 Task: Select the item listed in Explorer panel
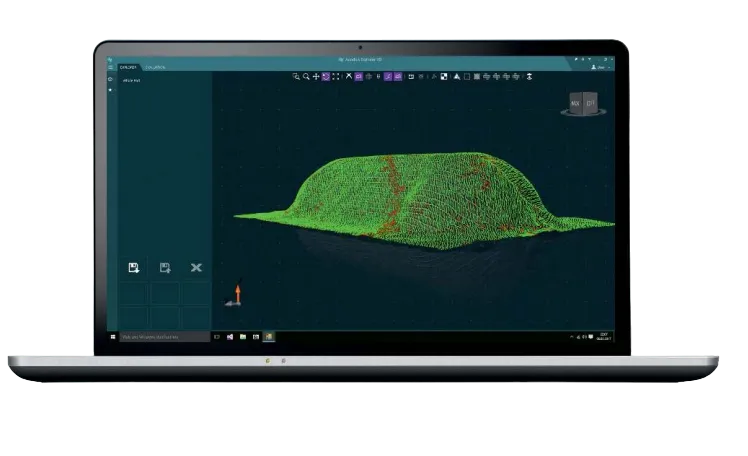pos(131,79)
